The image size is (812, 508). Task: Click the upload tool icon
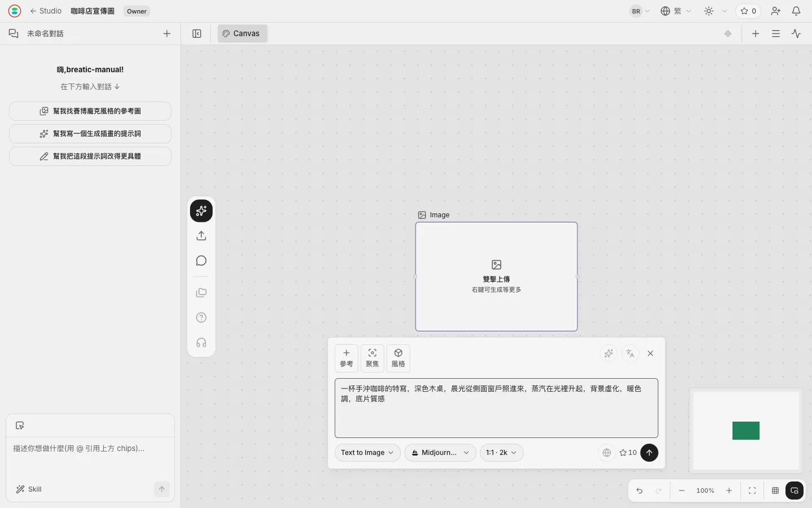[x=201, y=236]
